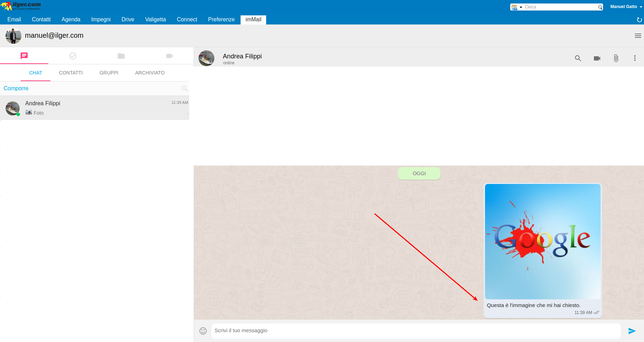Click the 11:39 AM timestamp on the message

pos(583,313)
